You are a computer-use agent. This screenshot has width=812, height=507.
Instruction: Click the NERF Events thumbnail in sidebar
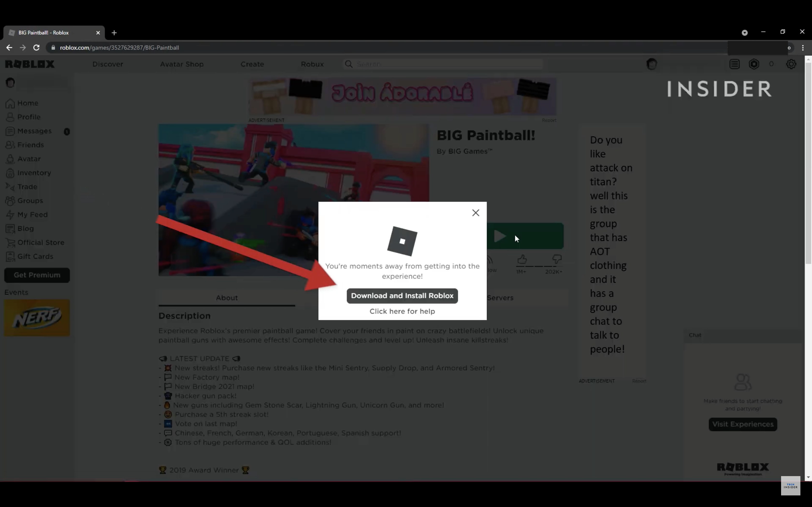pos(36,317)
